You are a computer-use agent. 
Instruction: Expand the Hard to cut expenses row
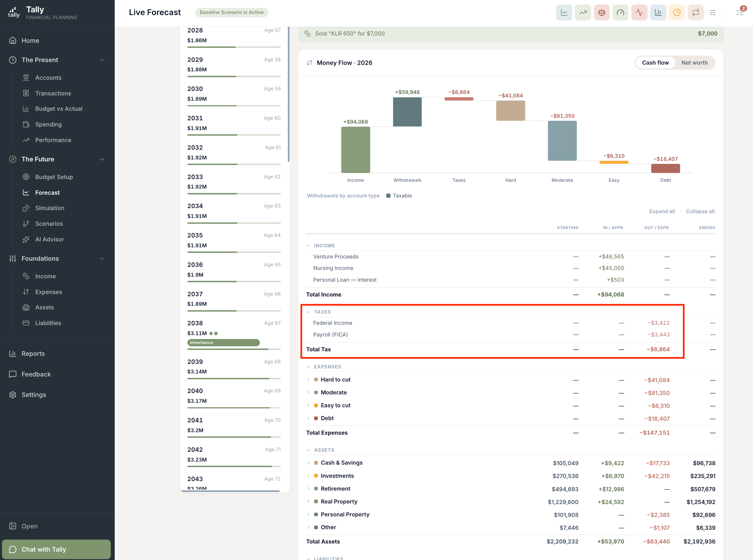[x=308, y=380]
